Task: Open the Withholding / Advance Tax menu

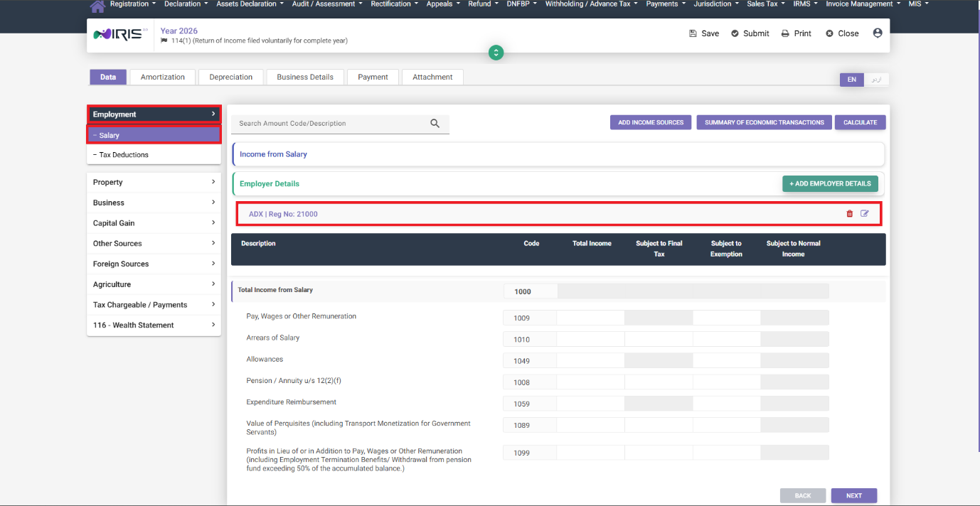Action: (591, 4)
